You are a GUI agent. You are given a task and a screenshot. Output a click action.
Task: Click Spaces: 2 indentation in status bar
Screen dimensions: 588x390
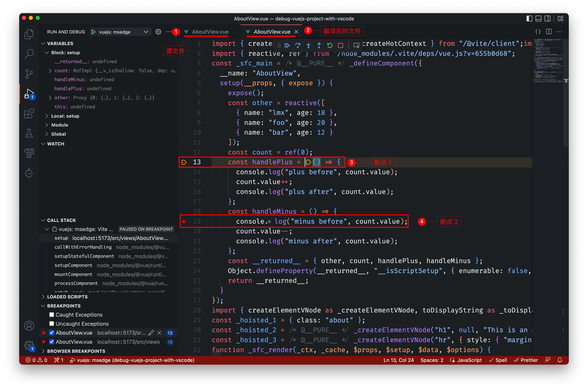432,360
